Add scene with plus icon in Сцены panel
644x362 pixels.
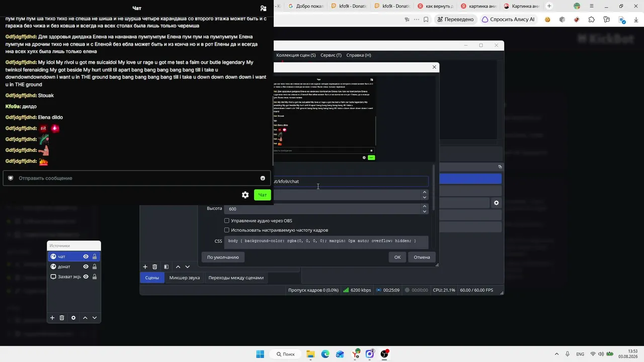tap(145, 267)
